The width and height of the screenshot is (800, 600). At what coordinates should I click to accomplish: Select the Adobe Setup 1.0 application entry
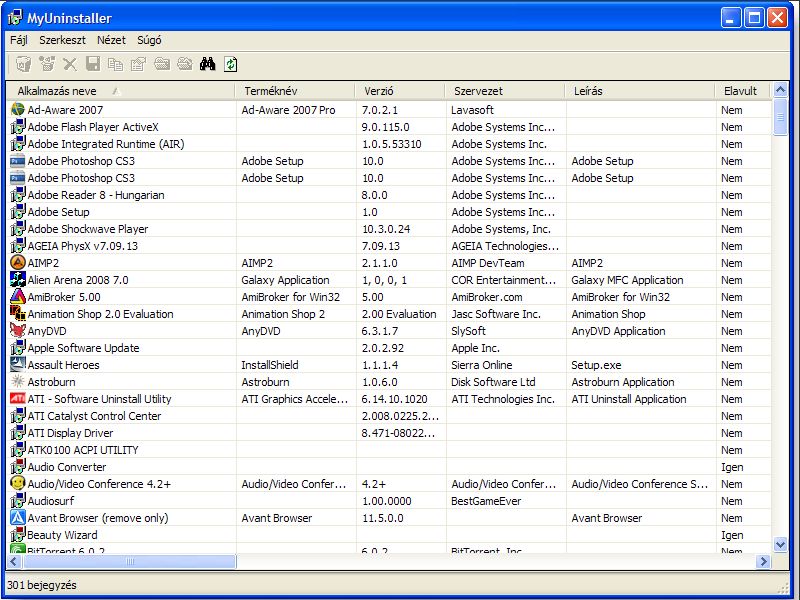click(x=58, y=212)
